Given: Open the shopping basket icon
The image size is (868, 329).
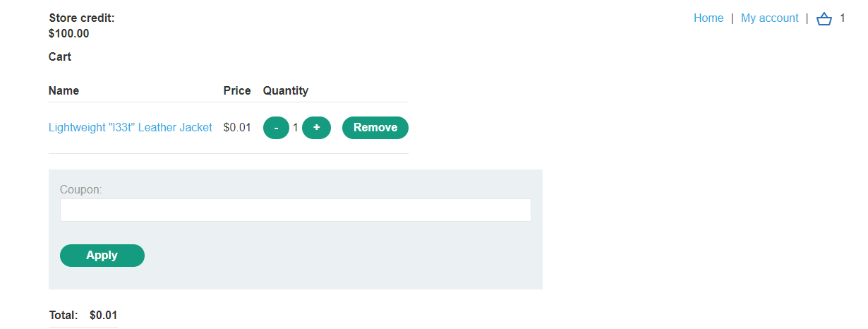Looking at the screenshot, I should point(824,19).
